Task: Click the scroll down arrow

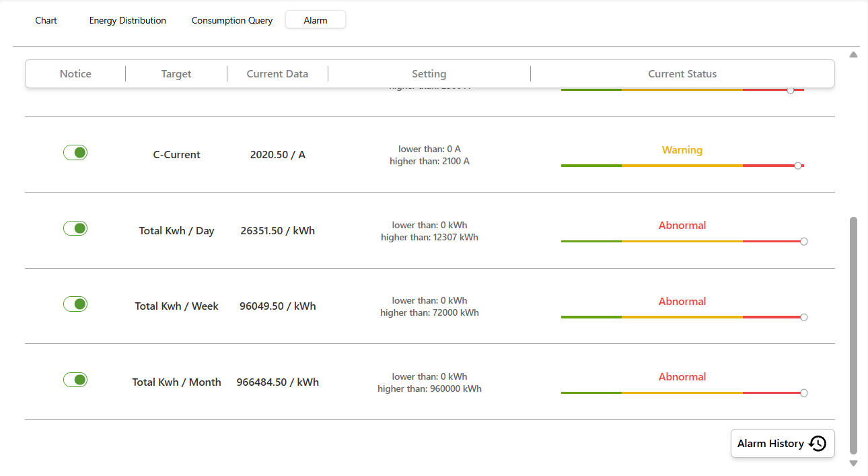Action: click(853, 463)
